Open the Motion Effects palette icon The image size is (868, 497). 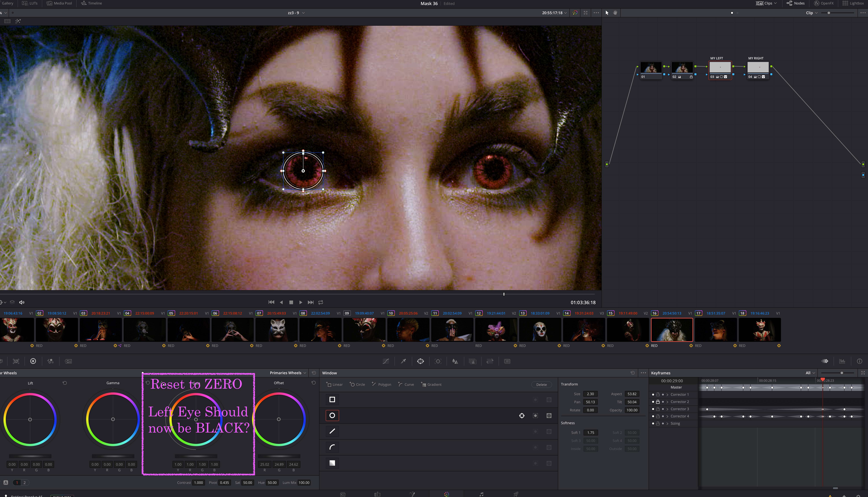pyautogui.click(x=68, y=361)
